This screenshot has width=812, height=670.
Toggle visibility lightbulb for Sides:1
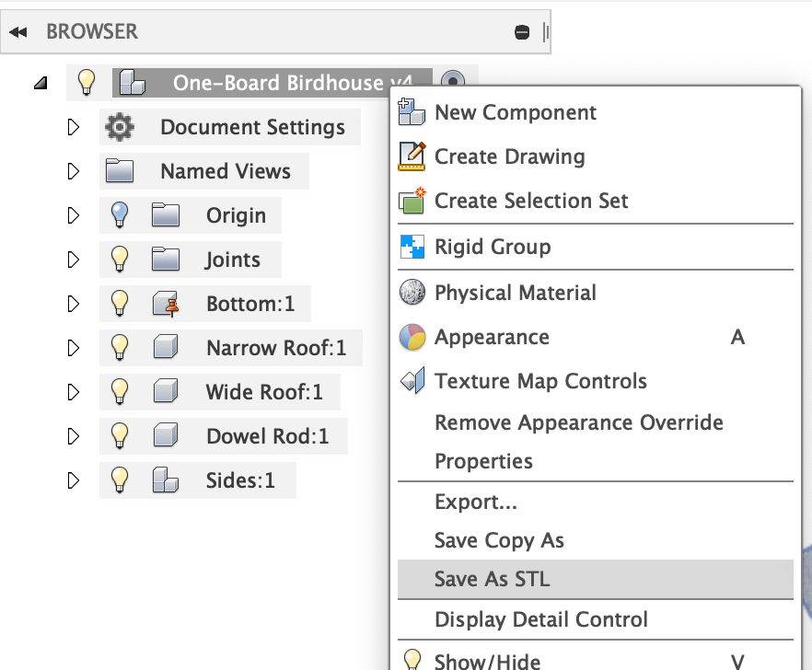click(x=120, y=479)
